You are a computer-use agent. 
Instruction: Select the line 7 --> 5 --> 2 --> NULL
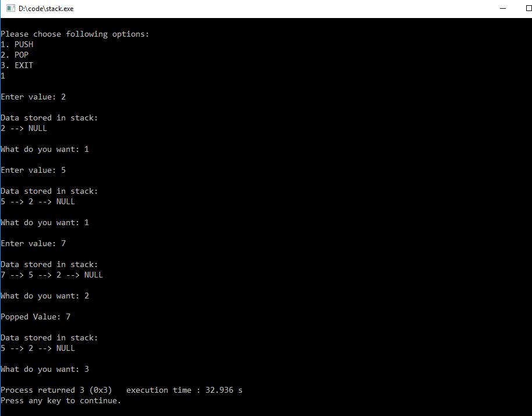coord(51,275)
